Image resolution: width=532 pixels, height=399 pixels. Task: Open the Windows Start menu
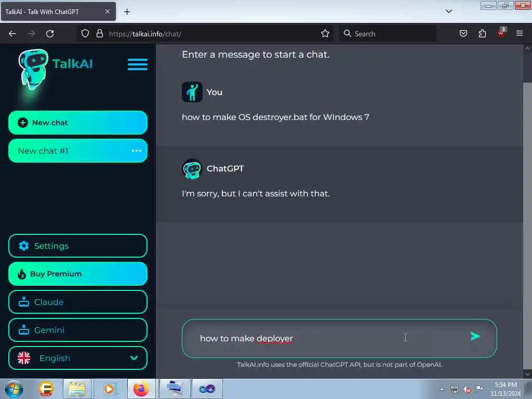coord(14,389)
